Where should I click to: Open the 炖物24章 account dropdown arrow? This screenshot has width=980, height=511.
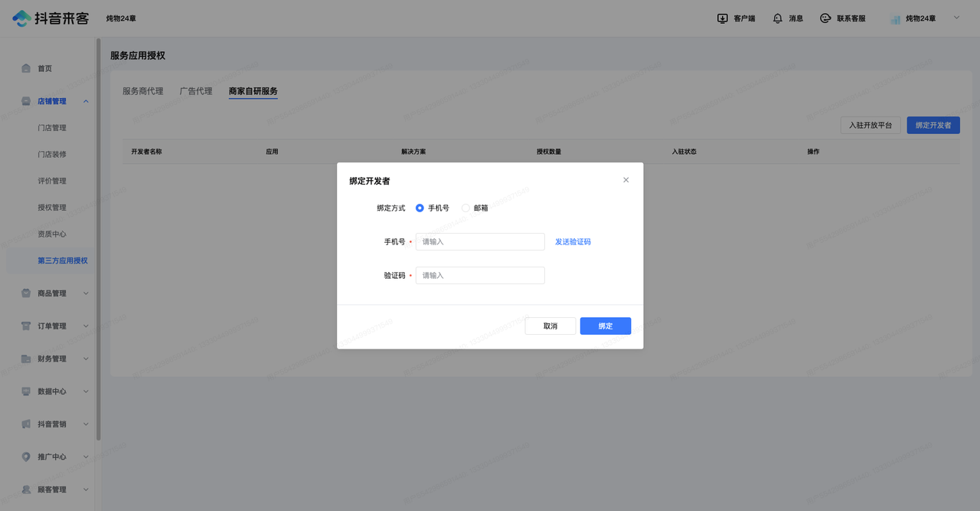pyautogui.click(x=955, y=18)
